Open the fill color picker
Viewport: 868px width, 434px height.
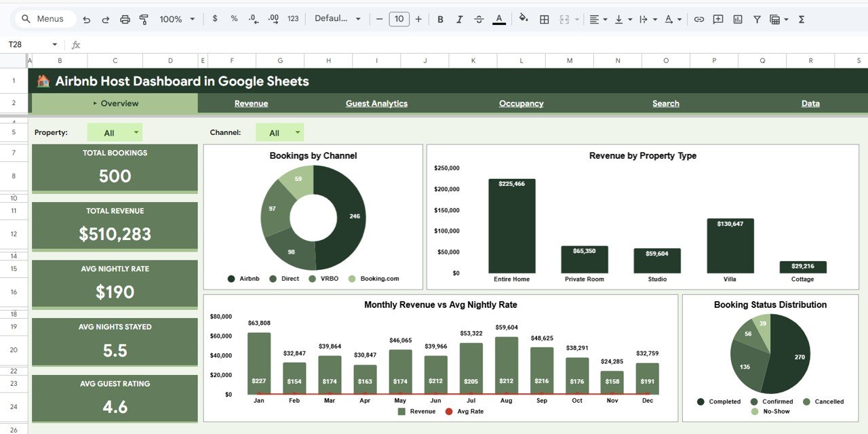click(523, 18)
